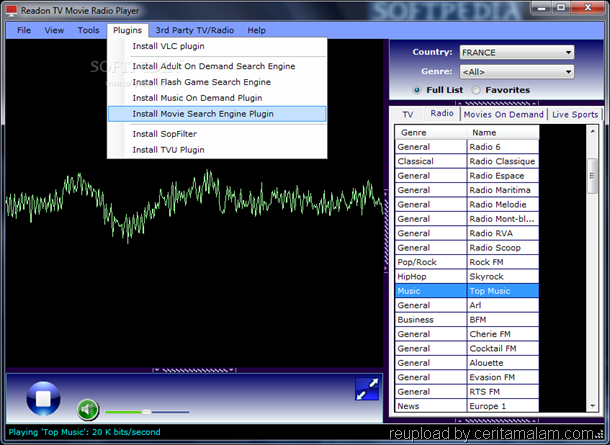Select station Radio RVA
This screenshot has width=610, height=445.
503,233
